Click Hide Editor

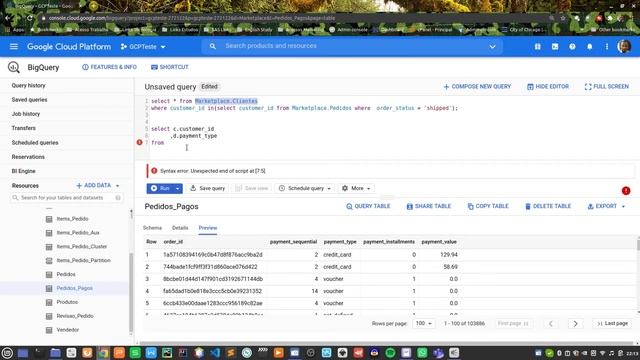tap(547, 87)
